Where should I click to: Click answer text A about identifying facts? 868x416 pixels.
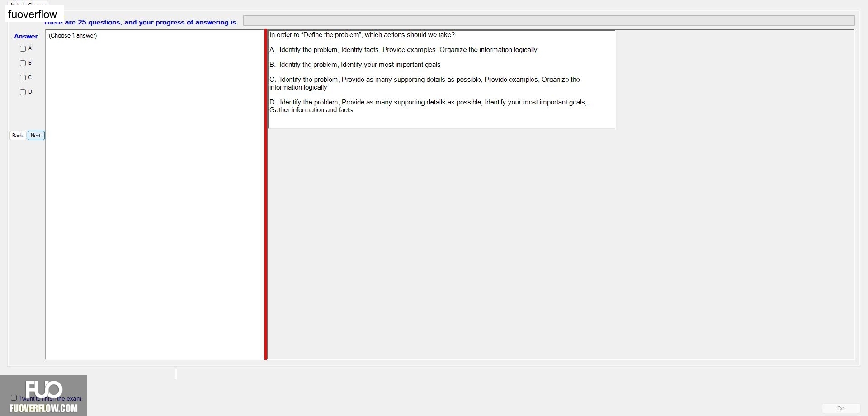[x=403, y=50]
